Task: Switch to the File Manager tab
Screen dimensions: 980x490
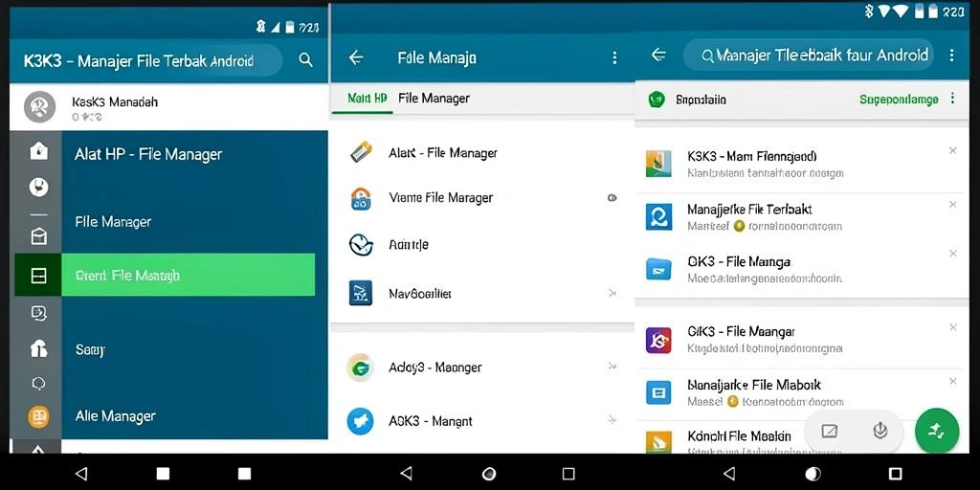Action: point(434,99)
